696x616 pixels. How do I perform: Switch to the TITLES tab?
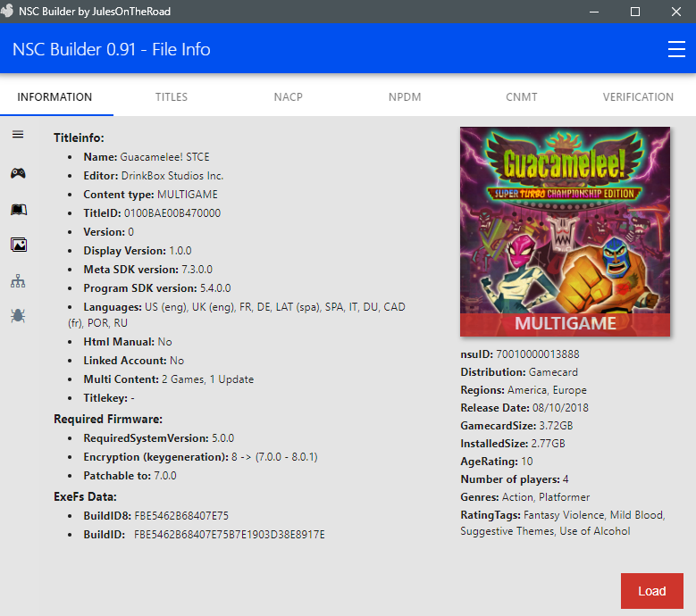click(172, 96)
